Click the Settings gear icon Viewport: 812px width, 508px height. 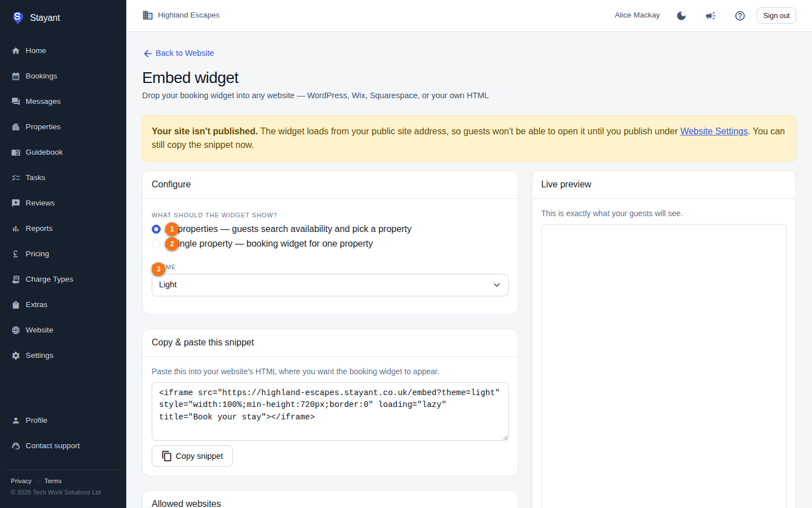pyautogui.click(x=16, y=356)
